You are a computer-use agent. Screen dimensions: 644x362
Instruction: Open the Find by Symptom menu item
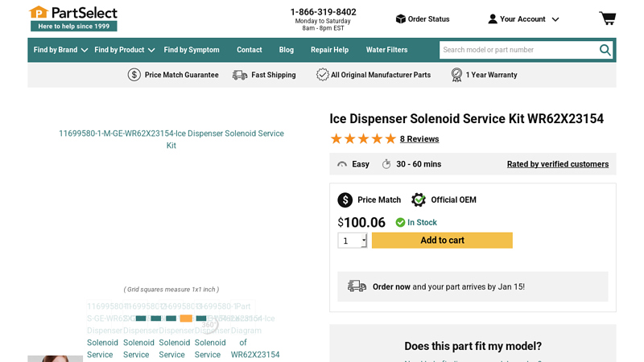click(192, 50)
